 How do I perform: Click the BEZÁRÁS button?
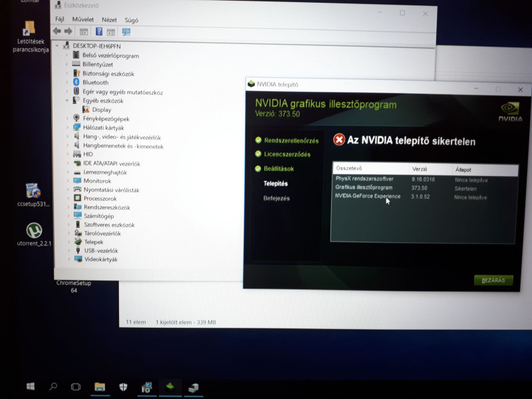pyautogui.click(x=493, y=280)
